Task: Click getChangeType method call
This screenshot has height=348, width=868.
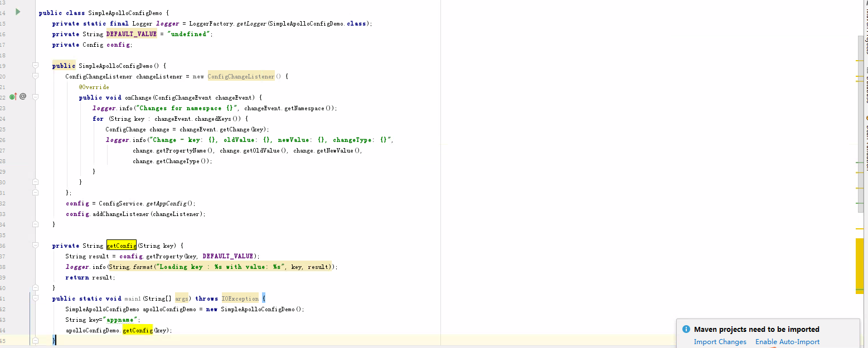Action: point(178,161)
